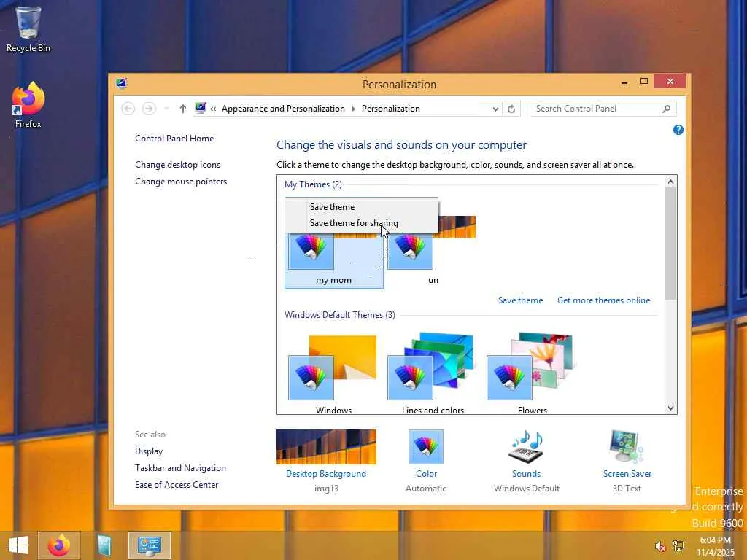This screenshot has width=747, height=560.
Task: Choose Save theme from the context menu
Action: 361,207
